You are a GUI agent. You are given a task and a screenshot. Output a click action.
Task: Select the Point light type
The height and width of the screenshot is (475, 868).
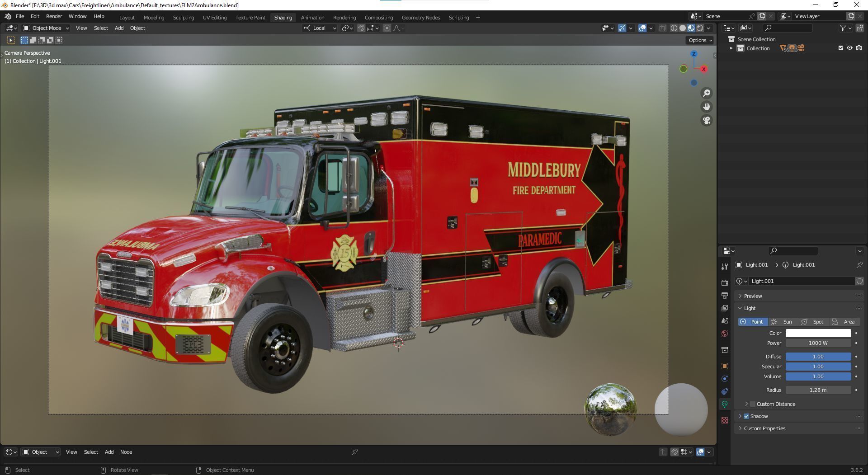753,322
